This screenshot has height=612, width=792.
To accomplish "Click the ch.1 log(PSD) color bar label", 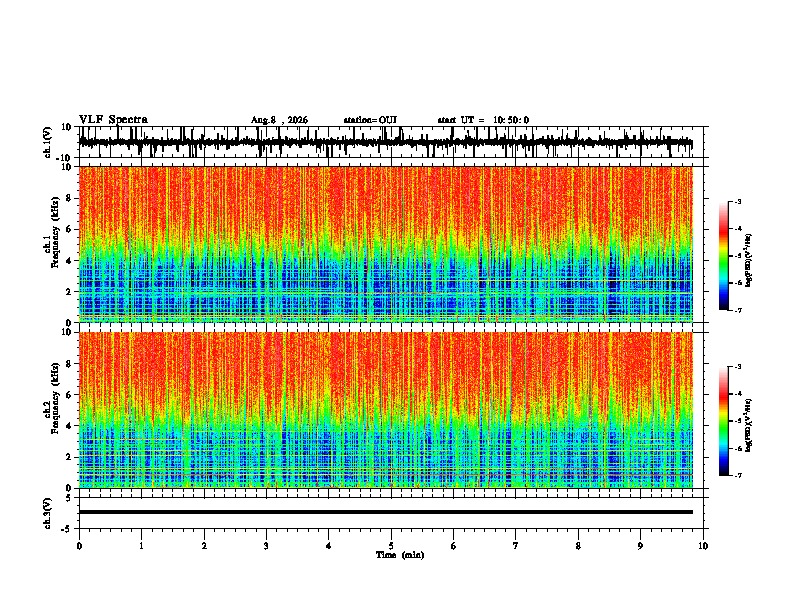I will [x=748, y=260].
